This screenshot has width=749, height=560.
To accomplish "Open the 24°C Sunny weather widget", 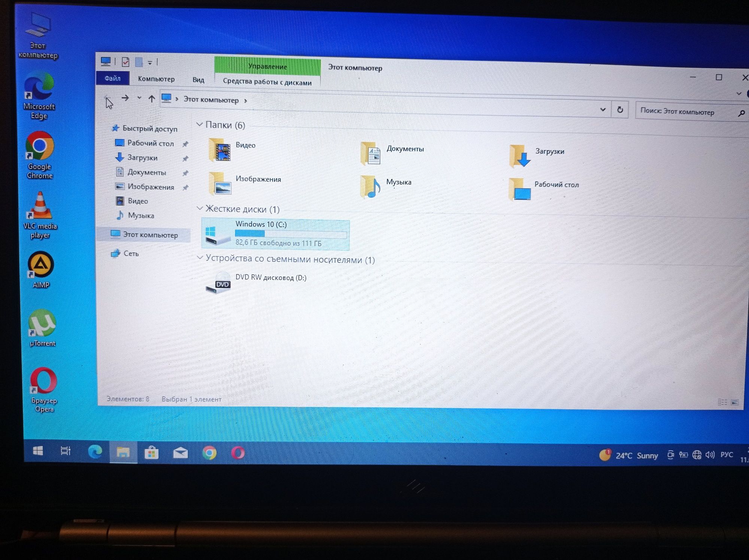I will pos(628,455).
